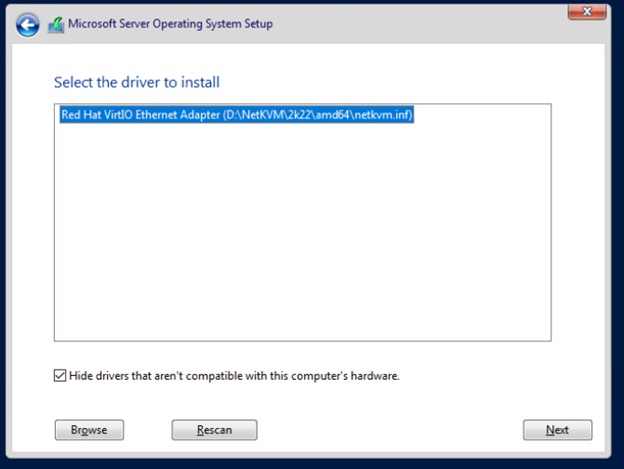Select the Red Hat VirtIO Ethernet Adapter driver
This screenshot has height=469, width=624.
[237, 115]
